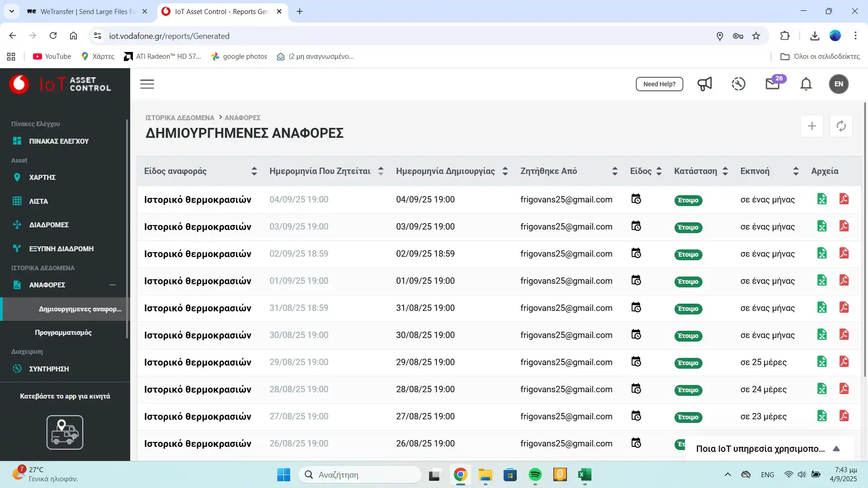Open the messages envelope with 26 badge
Image resolution: width=868 pixels, height=488 pixels.
pyautogui.click(x=773, y=84)
